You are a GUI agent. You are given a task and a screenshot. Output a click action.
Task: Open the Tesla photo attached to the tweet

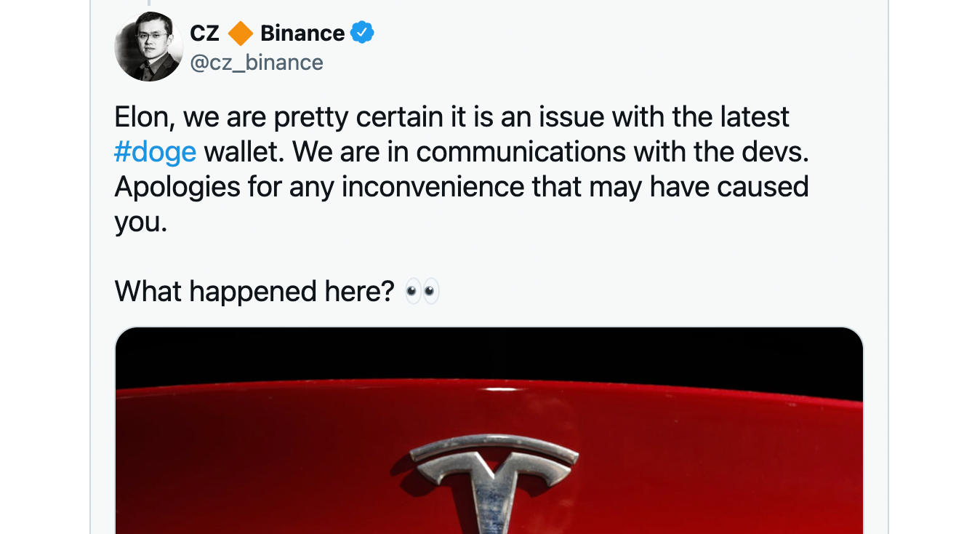point(489,431)
